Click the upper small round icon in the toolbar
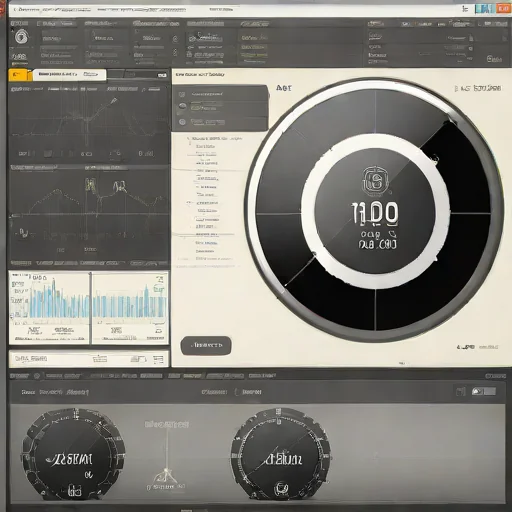The height and width of the screenshot is (512, 512). (175, 39)
